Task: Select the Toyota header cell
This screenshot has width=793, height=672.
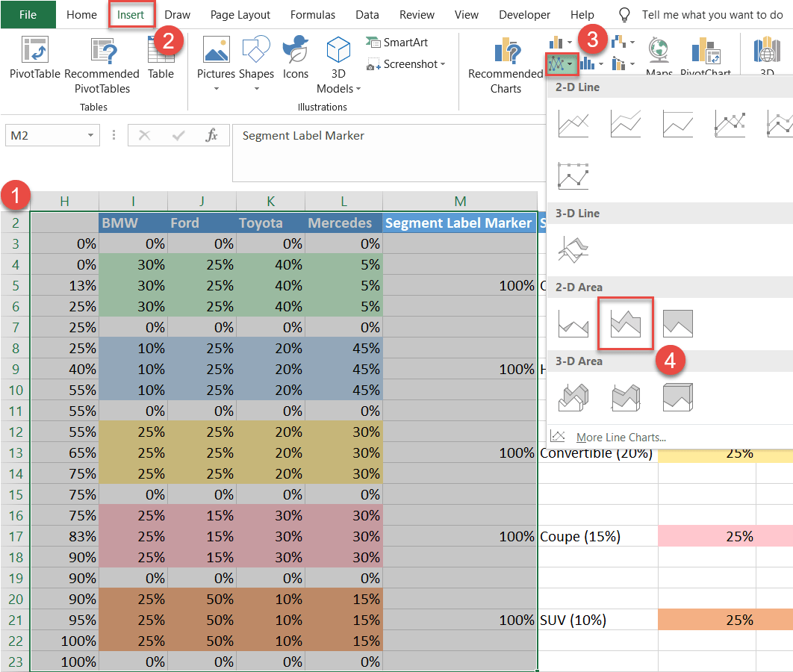Action: point(270,223)
